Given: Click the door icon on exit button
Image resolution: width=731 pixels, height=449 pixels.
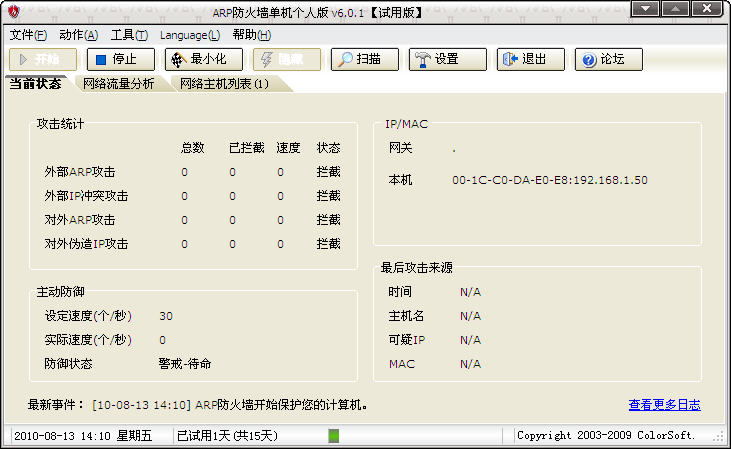Looking at the screenshot, I should pyautogui.click(x=510, y=59).
